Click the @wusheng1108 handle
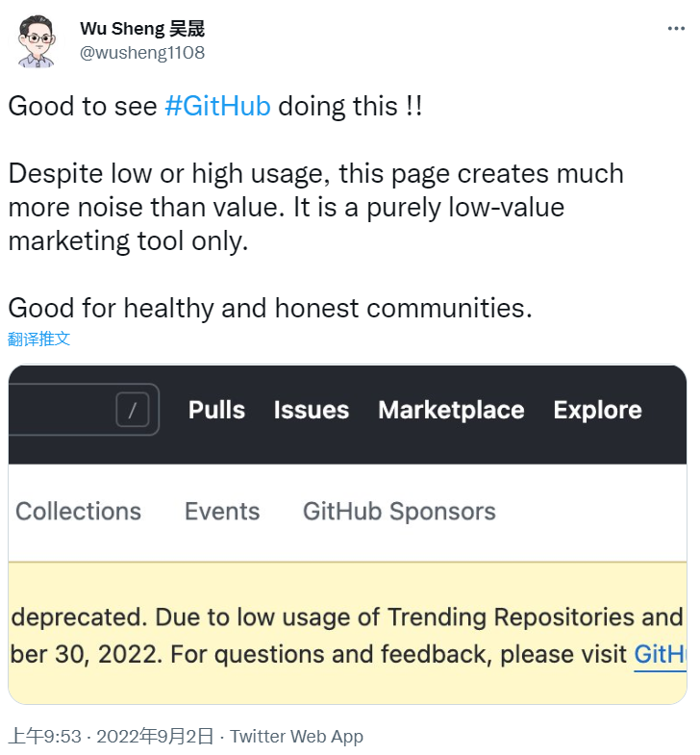This screenshot has height=755, width=700. (x=142, y=52)
